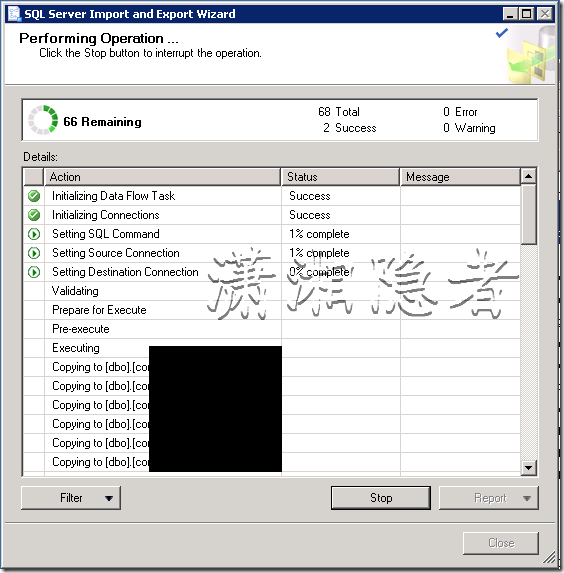The width and height of the screenshot is (564, 573).
Task: Click the success checkmark beside Initializing Connections
Action: 34,215
